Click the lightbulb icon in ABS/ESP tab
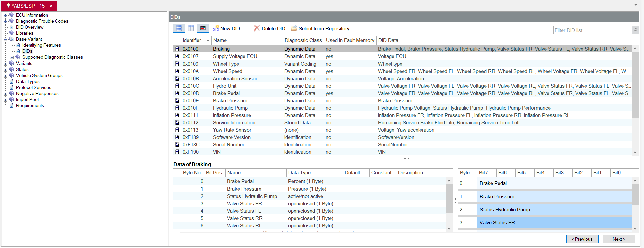 8,6
